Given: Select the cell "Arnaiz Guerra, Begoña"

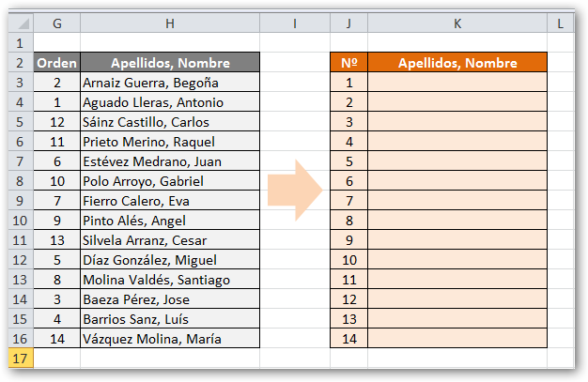Looking at the screenshot, I should tap(169, 83).
